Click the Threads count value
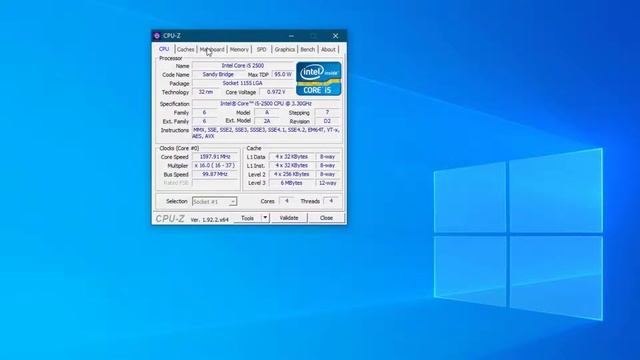 coord(331,201)
